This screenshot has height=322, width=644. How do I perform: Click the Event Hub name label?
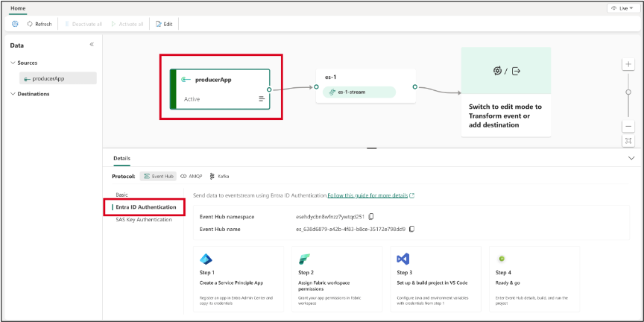coord(220,229)
